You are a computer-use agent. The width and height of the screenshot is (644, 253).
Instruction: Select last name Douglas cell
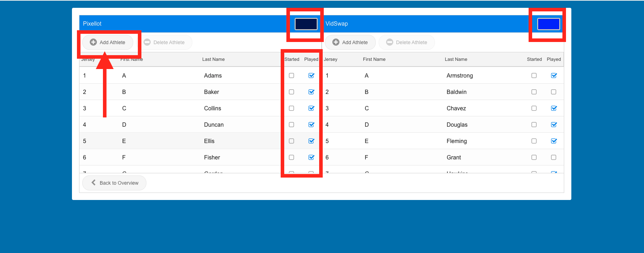(x=457, y=125)
